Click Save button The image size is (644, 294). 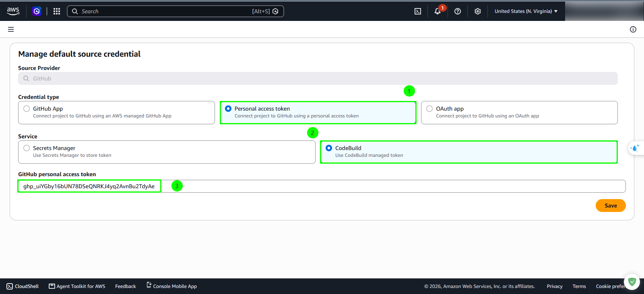[x=611, y=206]
